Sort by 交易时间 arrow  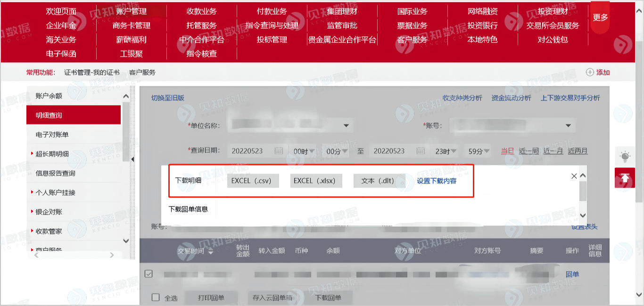[x=210, y=252]
